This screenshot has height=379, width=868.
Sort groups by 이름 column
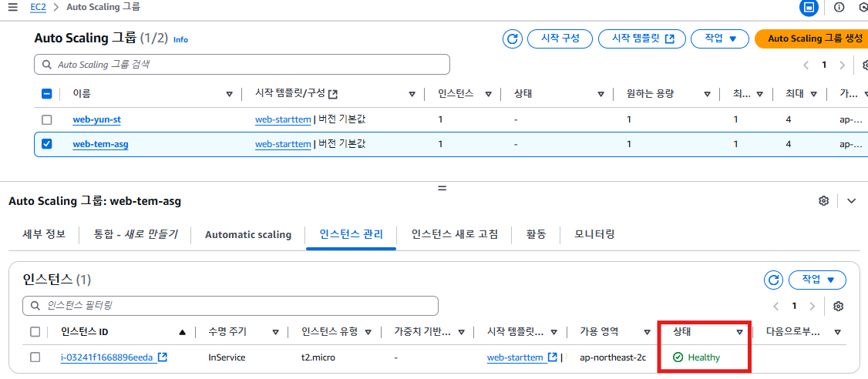pyautogui.click(x=230, y=94)
